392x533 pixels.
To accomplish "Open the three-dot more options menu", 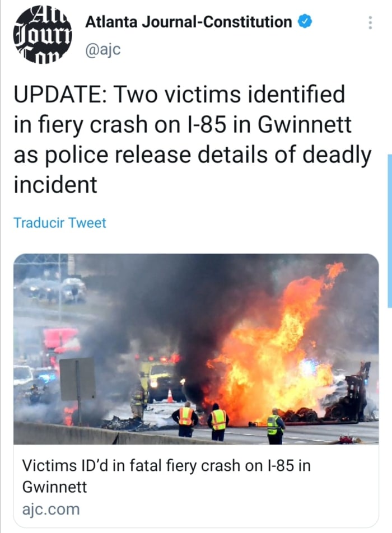I will (x=370, y=22).
